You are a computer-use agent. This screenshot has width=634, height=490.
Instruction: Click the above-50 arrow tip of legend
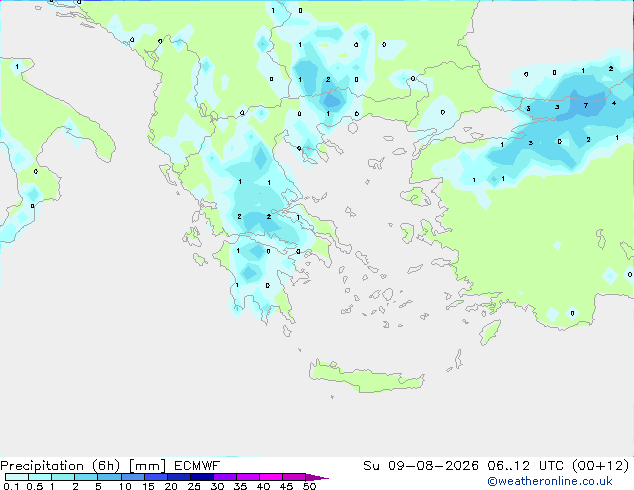click(x=317, y=477)
